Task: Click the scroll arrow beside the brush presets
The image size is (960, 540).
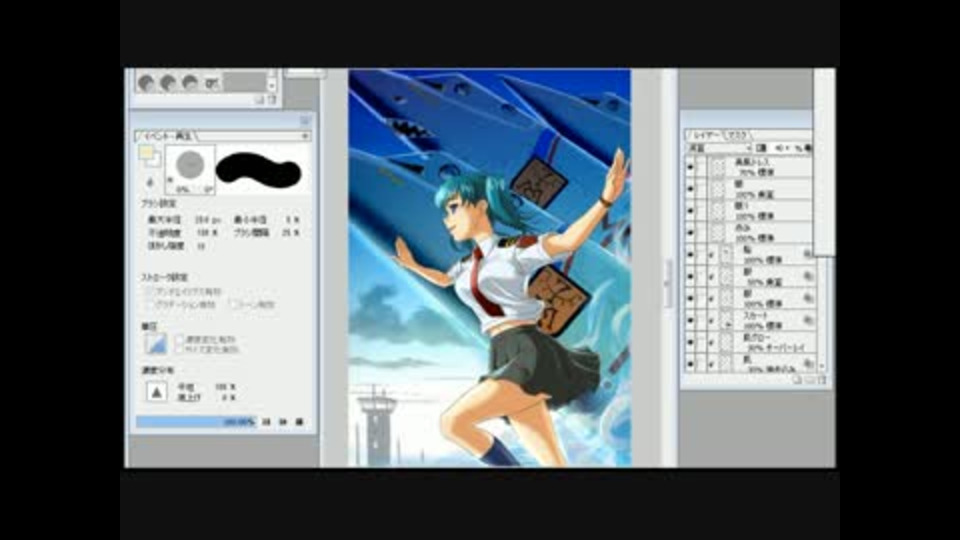Action: point(272,86)
